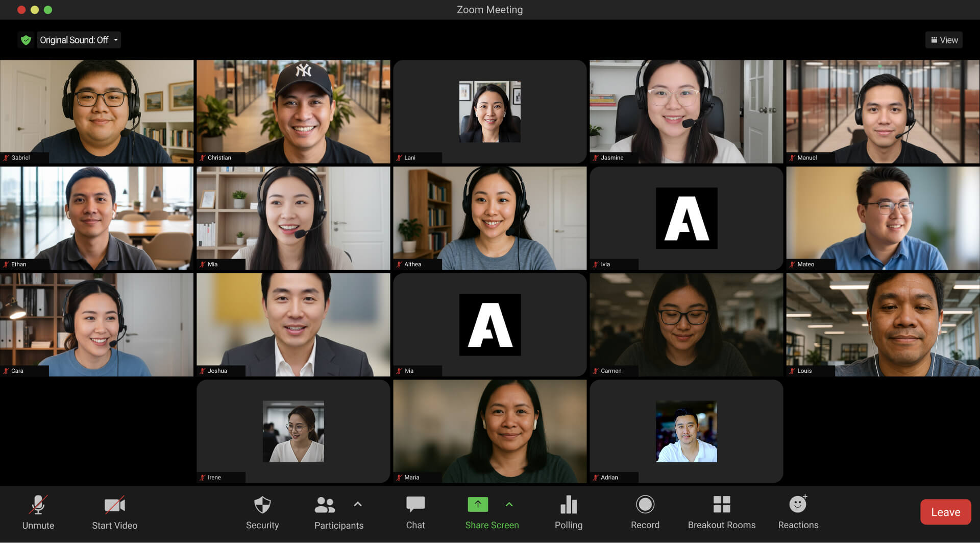Expand the Participants options chevron
The width and height of the screenshot is (980, 543).
357,504
